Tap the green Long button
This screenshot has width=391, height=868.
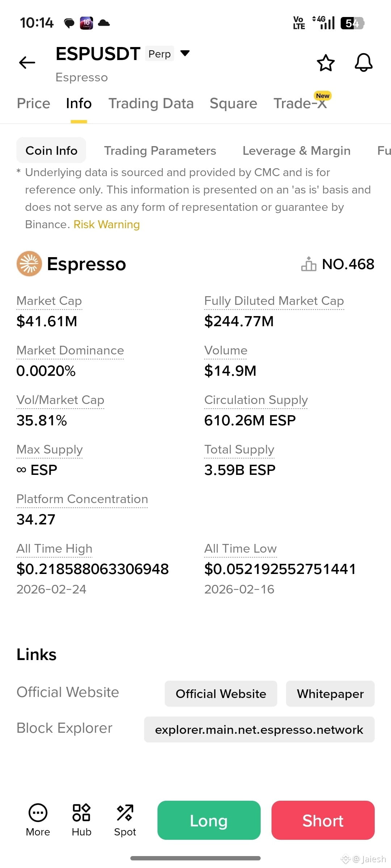(209, 820)
